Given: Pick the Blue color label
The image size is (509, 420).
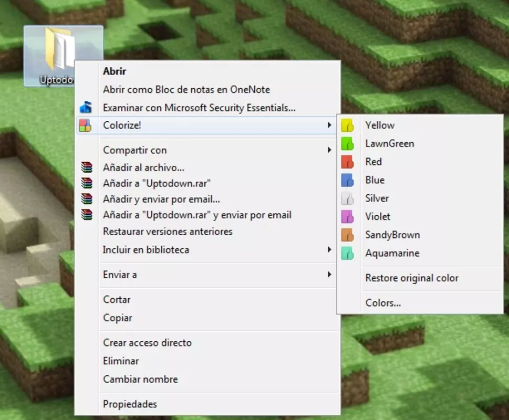Looking at the screenshot, I should point(375,180).
